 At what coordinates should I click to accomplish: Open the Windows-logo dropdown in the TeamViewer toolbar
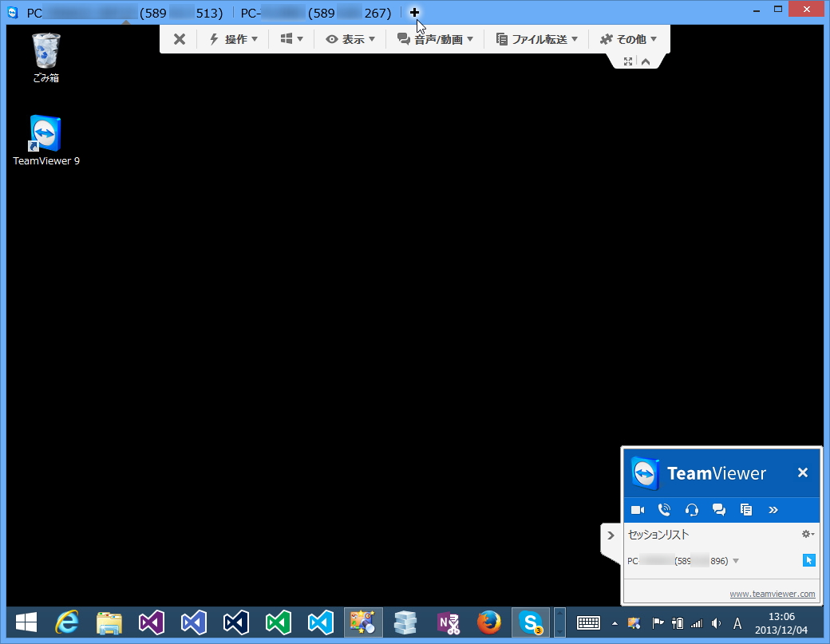click(291, 39)
